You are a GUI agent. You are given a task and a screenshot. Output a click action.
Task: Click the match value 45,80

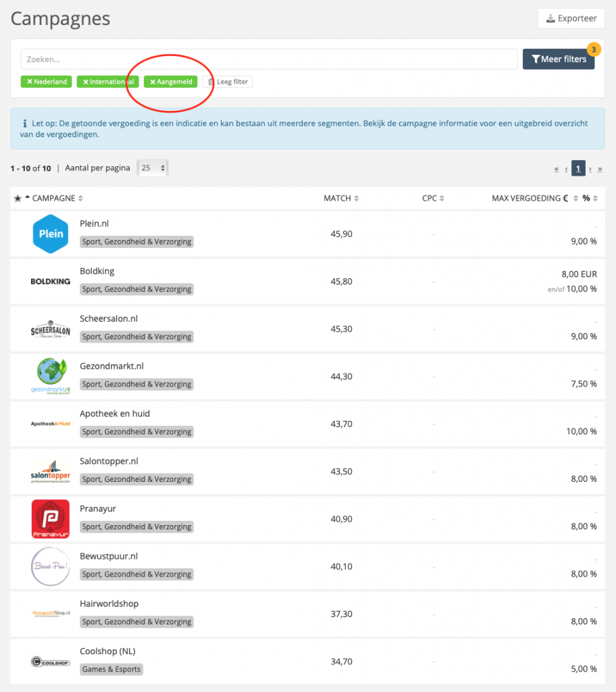tap(341, 282)
